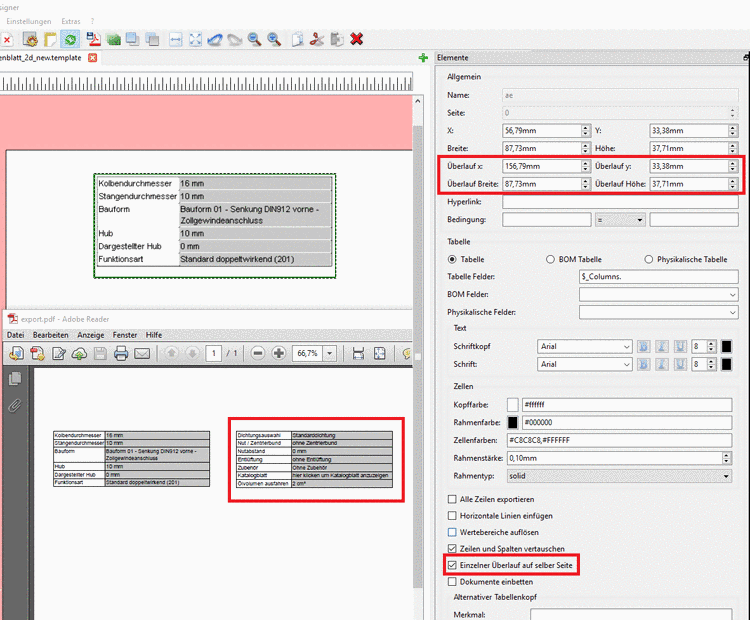Image resolution: width=750 pixels, height=620 pixels.
Task: Click the paste clipboard toolbar icon
Action: click(x=337, y=39)
